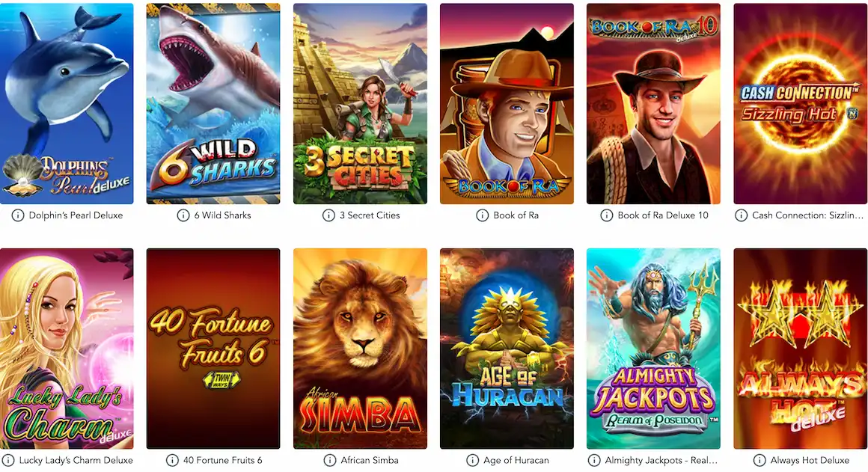The height and width of the screenshot is (472, 868).
Task: Show info for 40 Fortune Fruits 6
Action: (172, 460)
